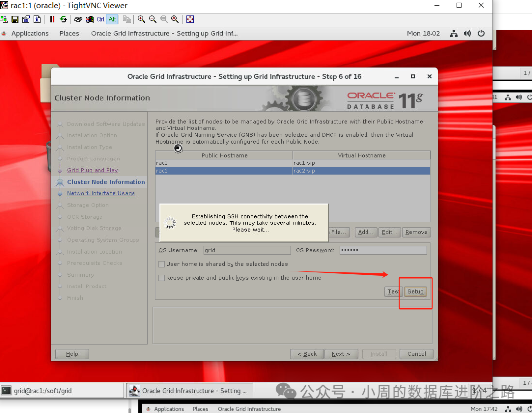Click into the OS Username field
Viewport: 532px width, 413px height.
click(x=247, y=250)
